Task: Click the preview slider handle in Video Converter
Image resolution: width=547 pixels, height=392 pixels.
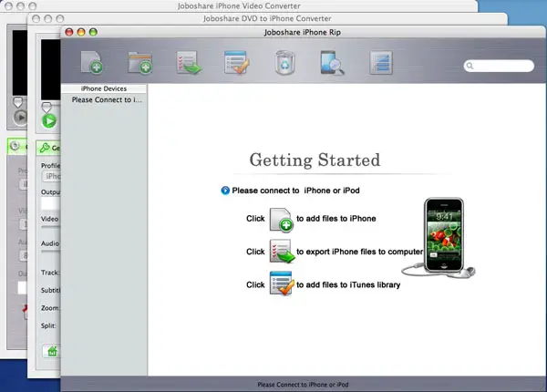Action: 18,102
